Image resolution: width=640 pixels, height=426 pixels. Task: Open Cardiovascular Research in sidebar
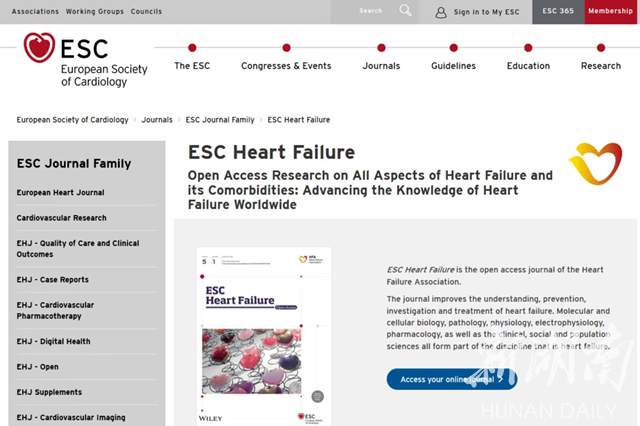pos(62,218)
